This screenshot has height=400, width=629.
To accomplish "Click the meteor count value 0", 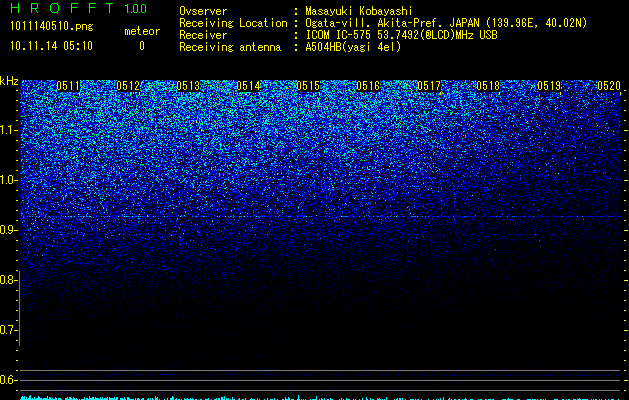I will 142,46.
